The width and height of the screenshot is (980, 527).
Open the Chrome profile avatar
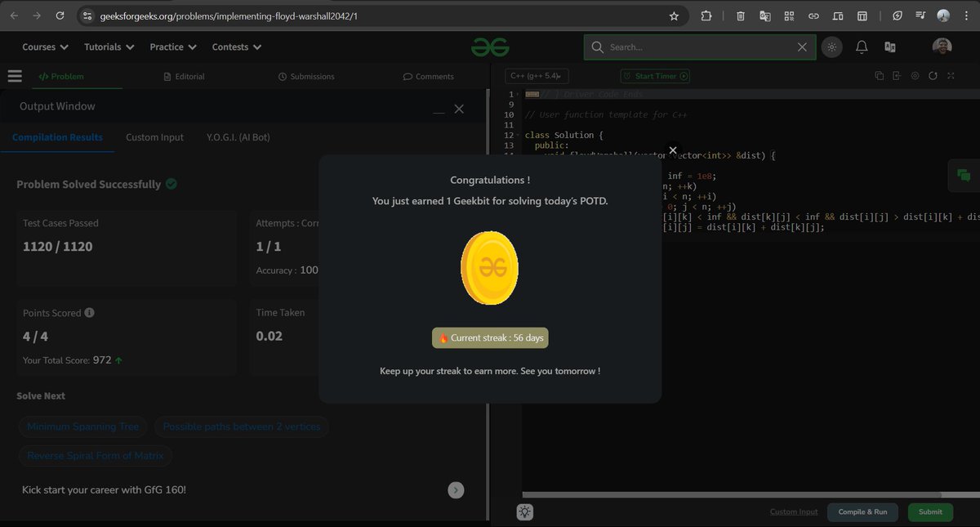point(943,16)
